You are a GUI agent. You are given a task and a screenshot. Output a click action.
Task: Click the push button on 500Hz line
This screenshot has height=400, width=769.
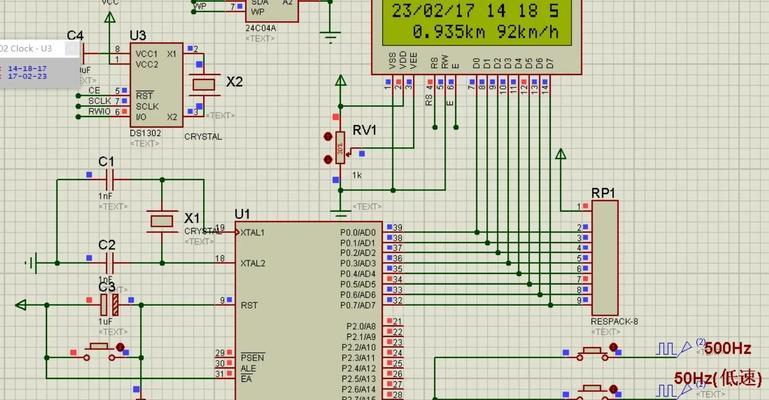coord(592,351)
